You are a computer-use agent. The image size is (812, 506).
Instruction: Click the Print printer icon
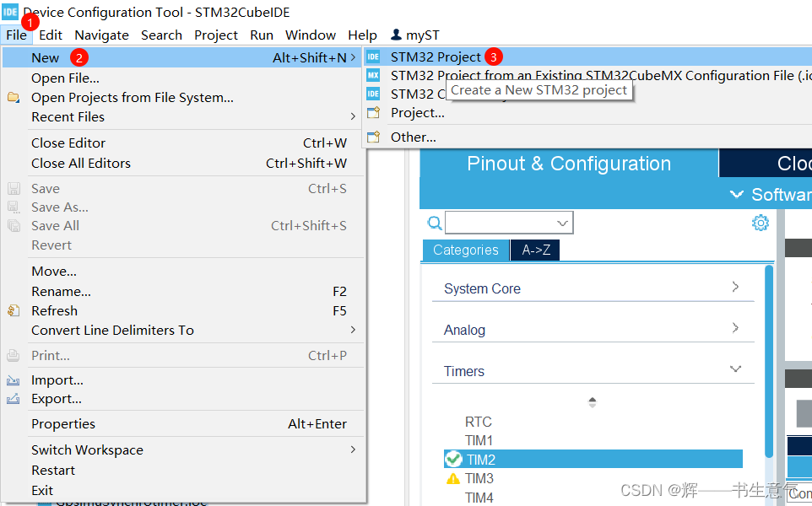[14, 355]
